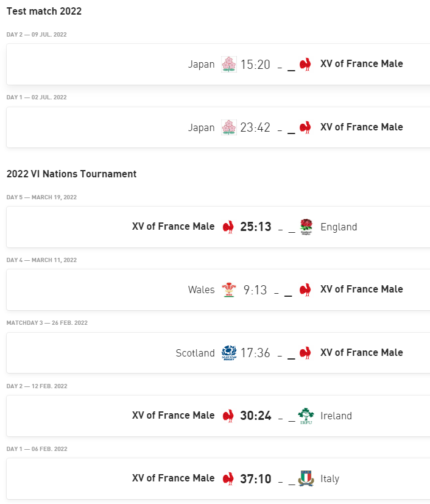
Task: Click Italy federation shield logo
Action: pos(306,479)
